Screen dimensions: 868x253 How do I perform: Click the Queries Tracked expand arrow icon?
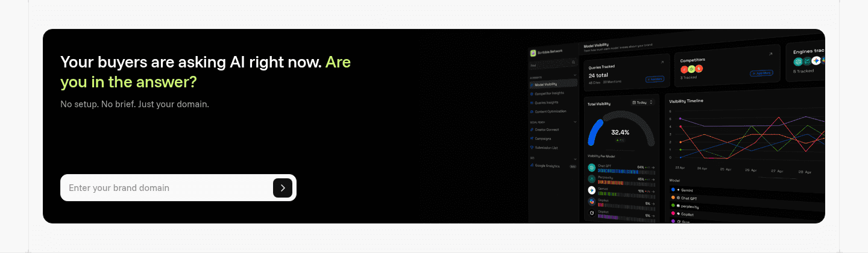[662, 61]
